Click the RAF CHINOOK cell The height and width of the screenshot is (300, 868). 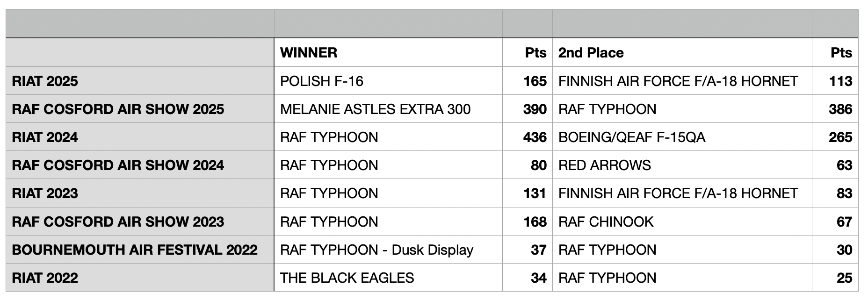[682, 221]
